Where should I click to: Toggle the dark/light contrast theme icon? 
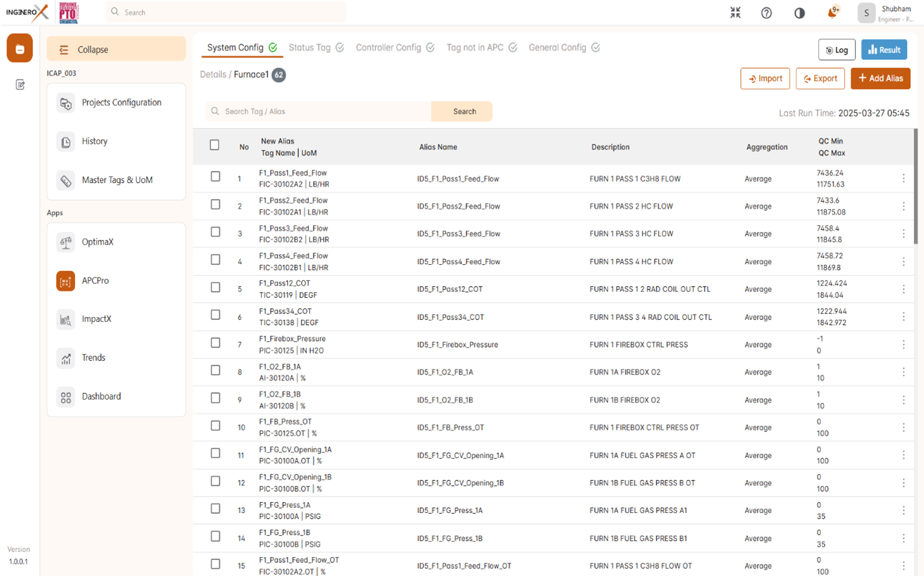click(x=799, y=13)
